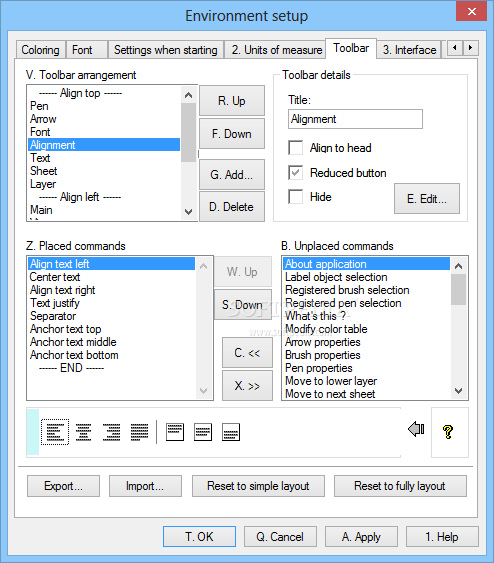494x563 pixels.
Task: Select Anchor text middle in Placed commands
Action: coord(112,342)
